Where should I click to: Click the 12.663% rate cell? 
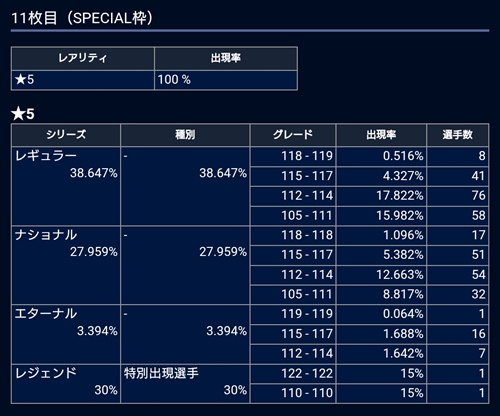click(381, 275)
